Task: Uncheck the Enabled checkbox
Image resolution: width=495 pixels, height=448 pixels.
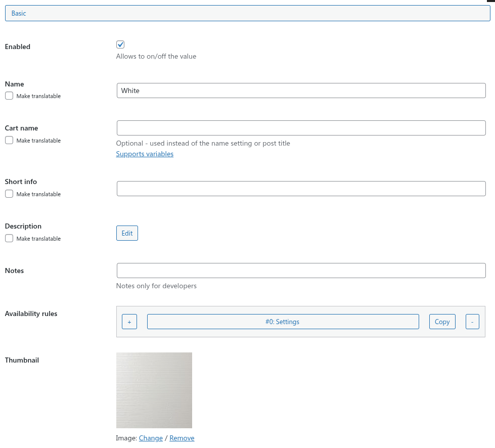Action: tap(120, 44)
